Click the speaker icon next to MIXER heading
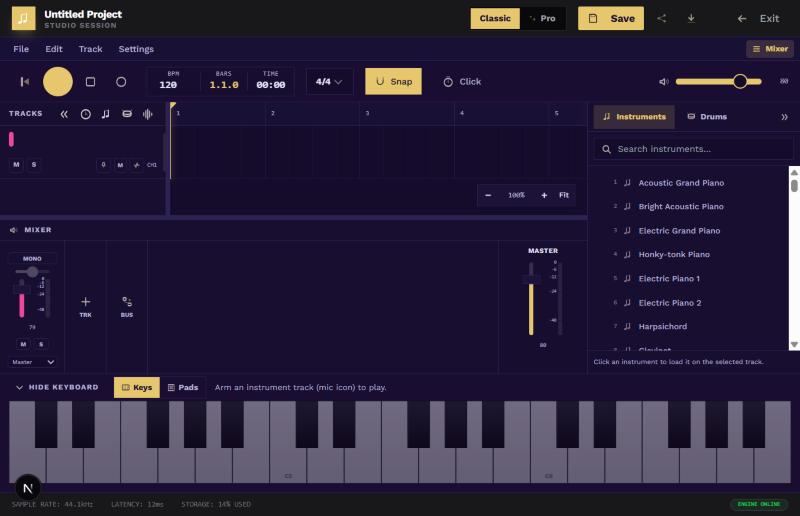800x516 pixels. pos(14,230)
